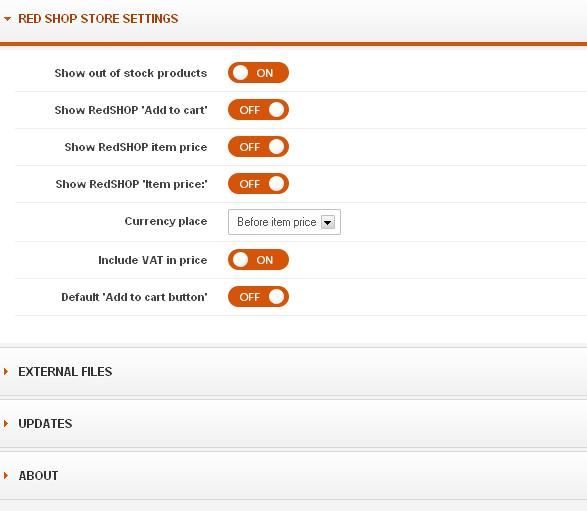587x511 pixels.
Task: Turn on Show RedSHOP item price
Action: pyautogui.click(x=258, y=147)
